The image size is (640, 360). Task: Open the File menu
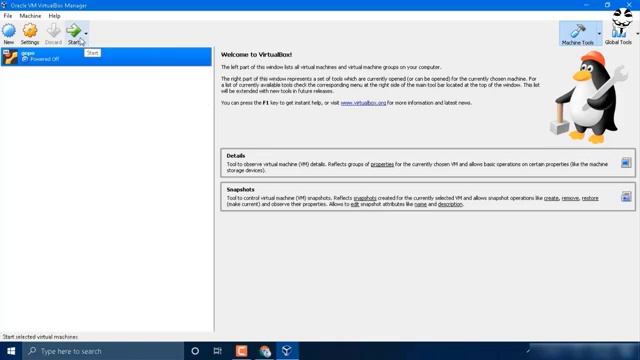click(x=8, y=16)
